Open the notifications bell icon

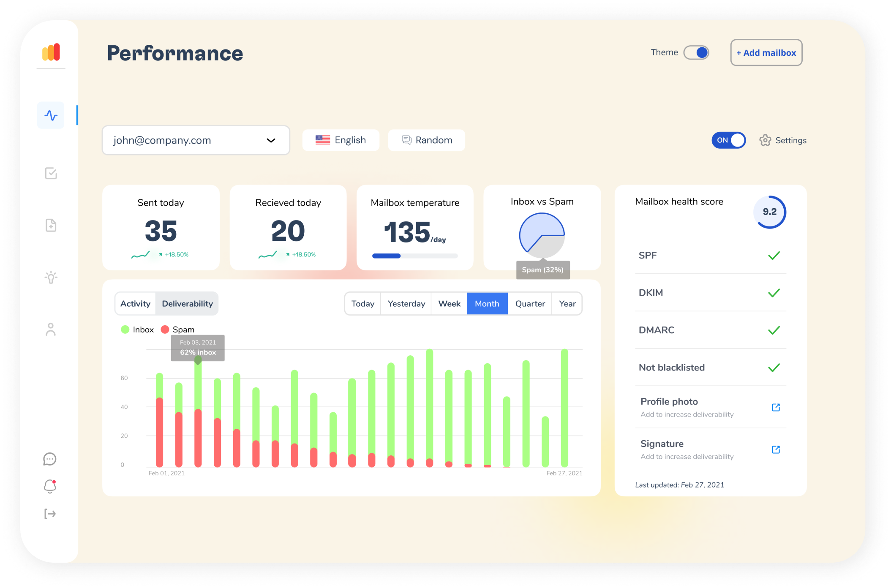[50, 486]
